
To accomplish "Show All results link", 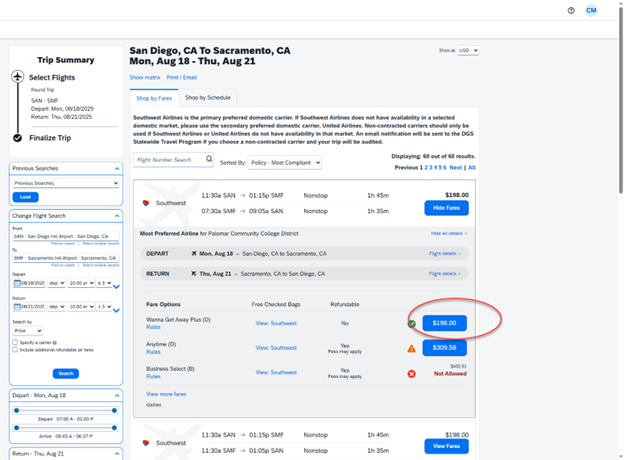I will [472, 168].
